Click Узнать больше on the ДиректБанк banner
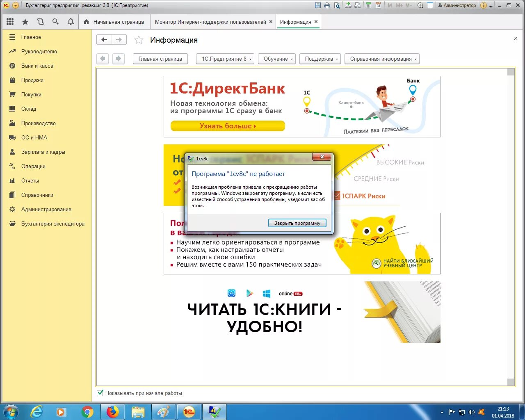Screen dimensions: 525x420 228,126
